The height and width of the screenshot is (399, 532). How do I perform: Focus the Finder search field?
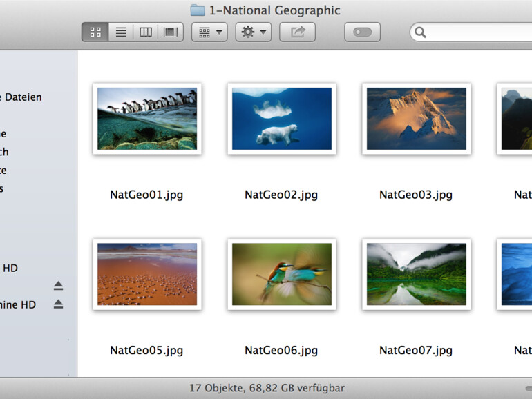[x=472, y=32]
